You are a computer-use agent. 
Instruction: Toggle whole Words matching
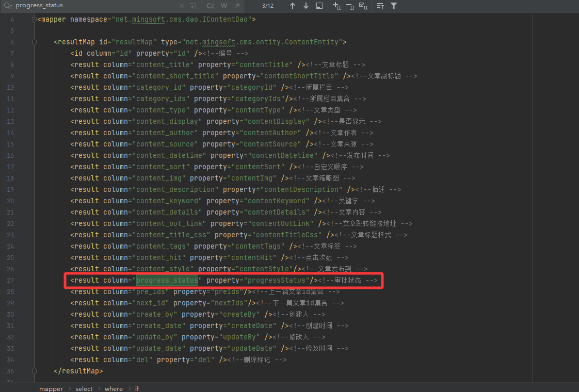[224, 6]
